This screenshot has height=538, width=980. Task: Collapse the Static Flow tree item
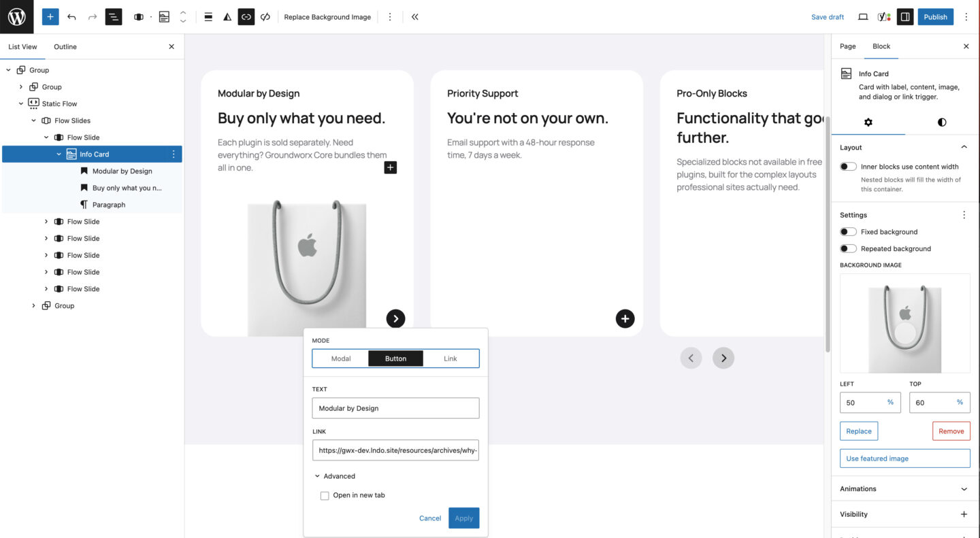tap(21, 104)
